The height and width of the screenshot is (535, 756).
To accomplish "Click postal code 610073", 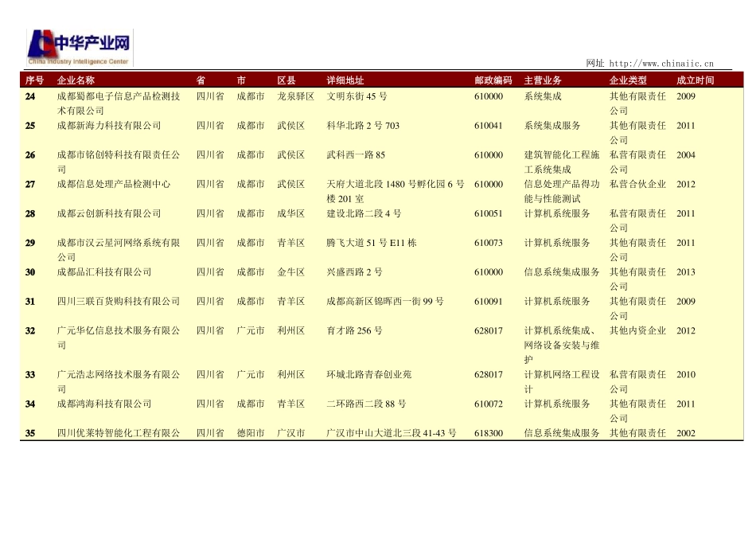I will coord(488,243).
